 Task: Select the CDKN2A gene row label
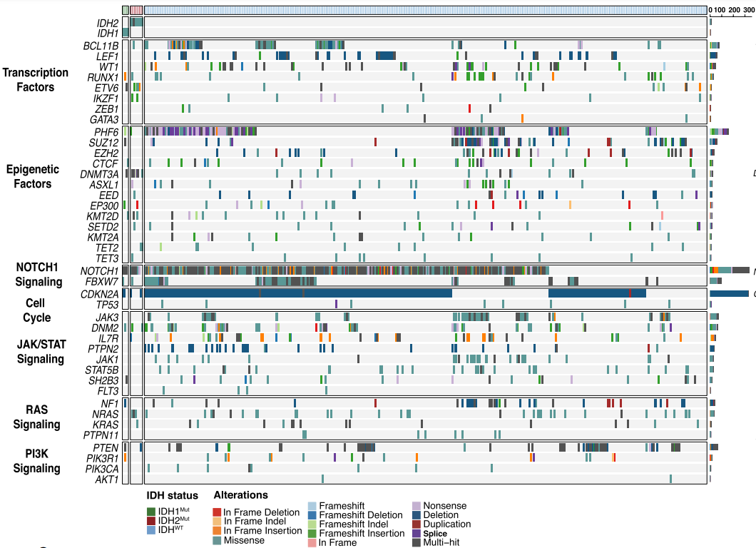click(x=99, y=294)
